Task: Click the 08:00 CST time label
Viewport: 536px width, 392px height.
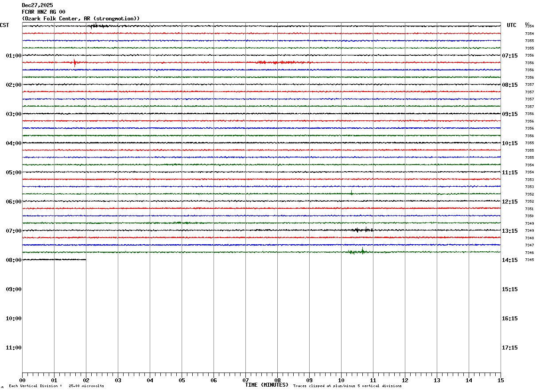Action: [x=14, y=260]
